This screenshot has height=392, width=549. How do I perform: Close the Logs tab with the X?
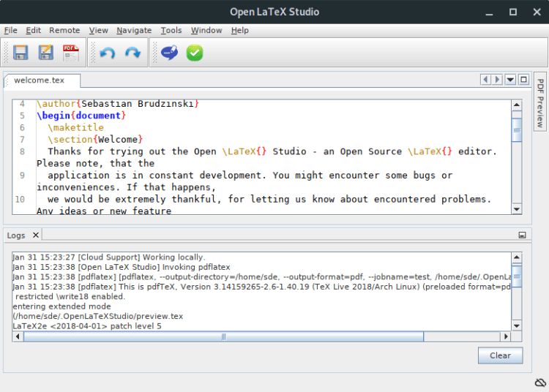(x=35, y=235)
